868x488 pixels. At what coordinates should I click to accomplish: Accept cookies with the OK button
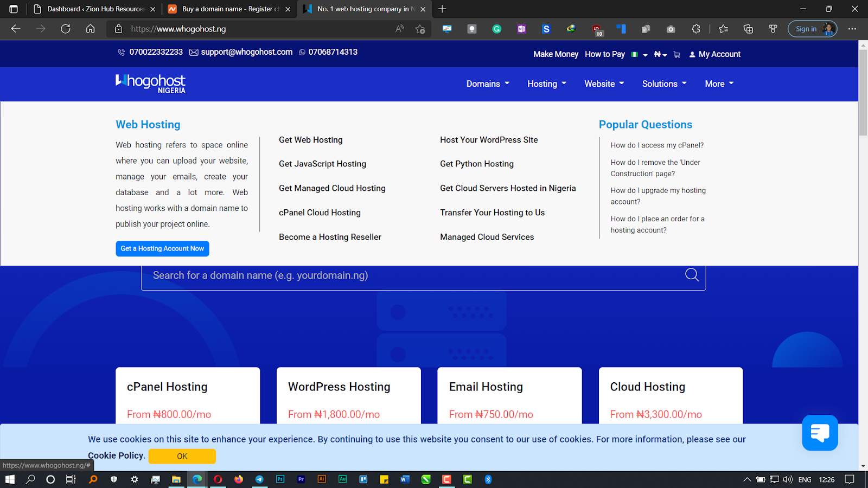pyautogui.click(x=182, y=456)
